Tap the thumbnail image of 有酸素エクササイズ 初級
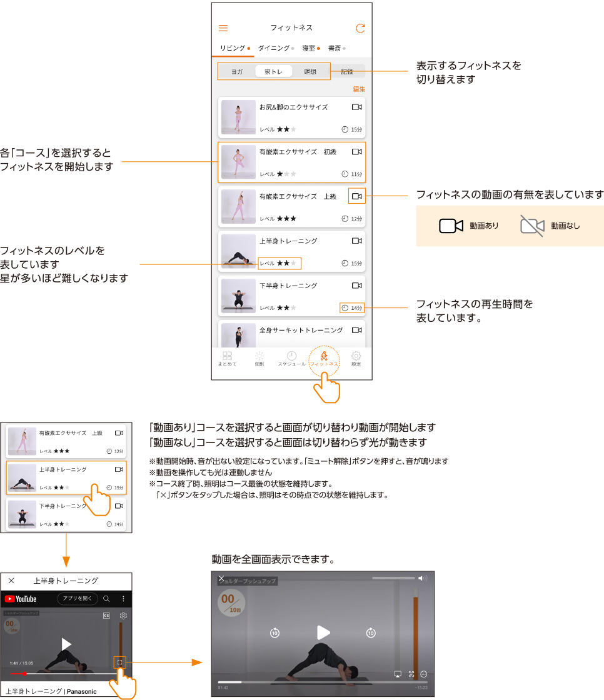 click(239, 162)
